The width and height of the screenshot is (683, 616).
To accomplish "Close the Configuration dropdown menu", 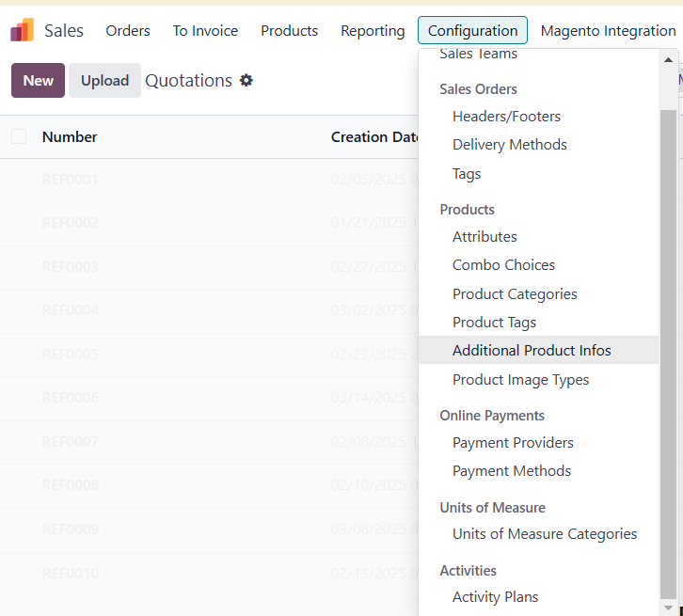I will (x=472, y=31).
